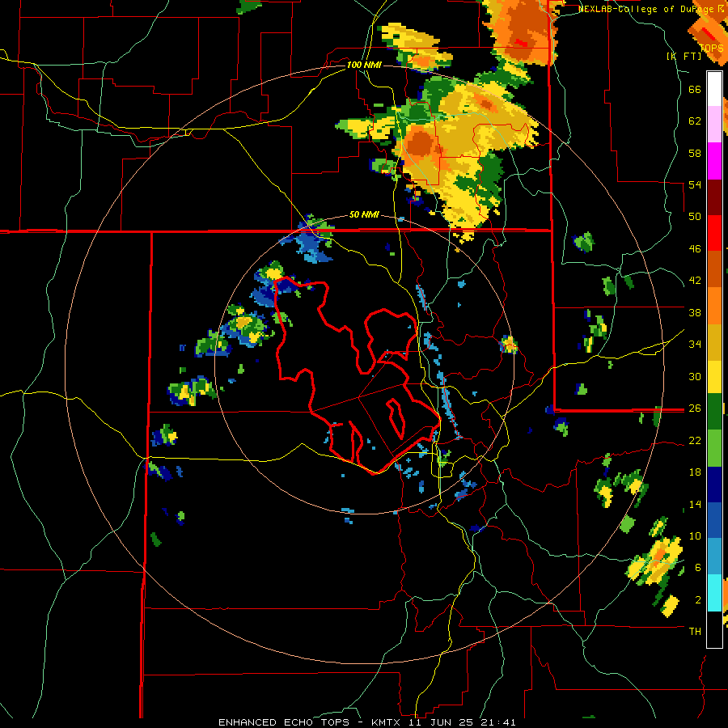Click the '2' legend value
This screenshot has width=728, height=728.
(698, 600)
